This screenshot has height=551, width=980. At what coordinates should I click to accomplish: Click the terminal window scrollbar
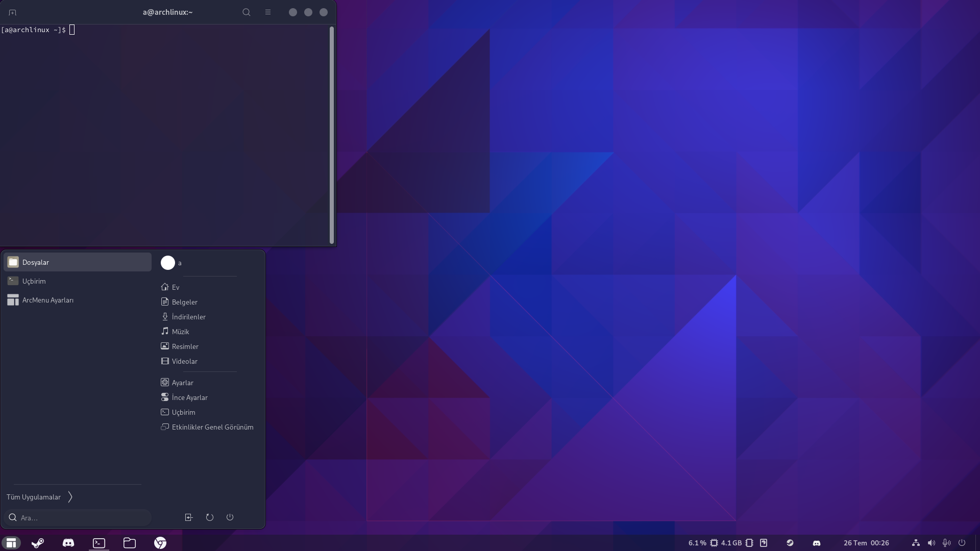pyautogui.click(x=332, y=135)
